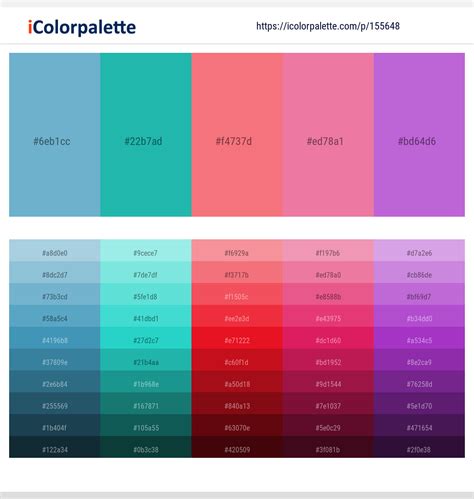Click the #a534c5 violet shade
Viewport: 474px width, 499px height.
(x=419, y=338)
